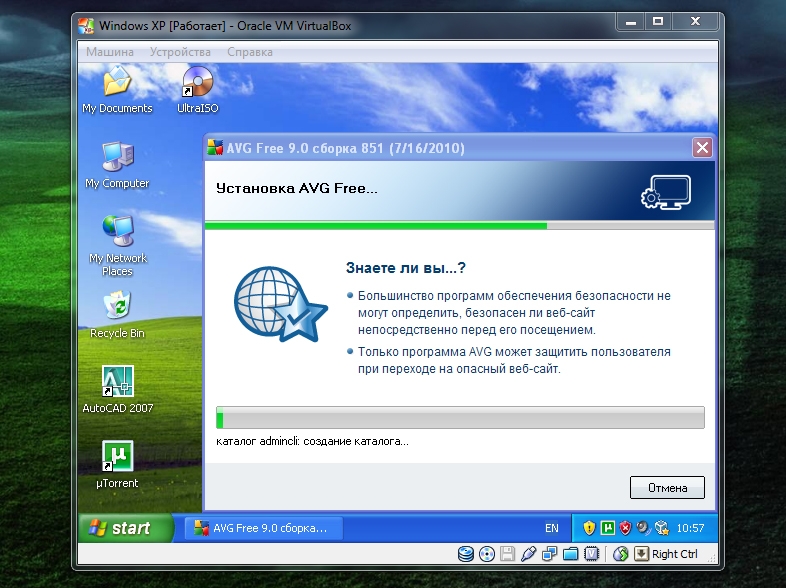Viewport: 786px width, 588px height.
Task: Select the AutoCAD 2007 desktop icon
Action: [117, 382]
